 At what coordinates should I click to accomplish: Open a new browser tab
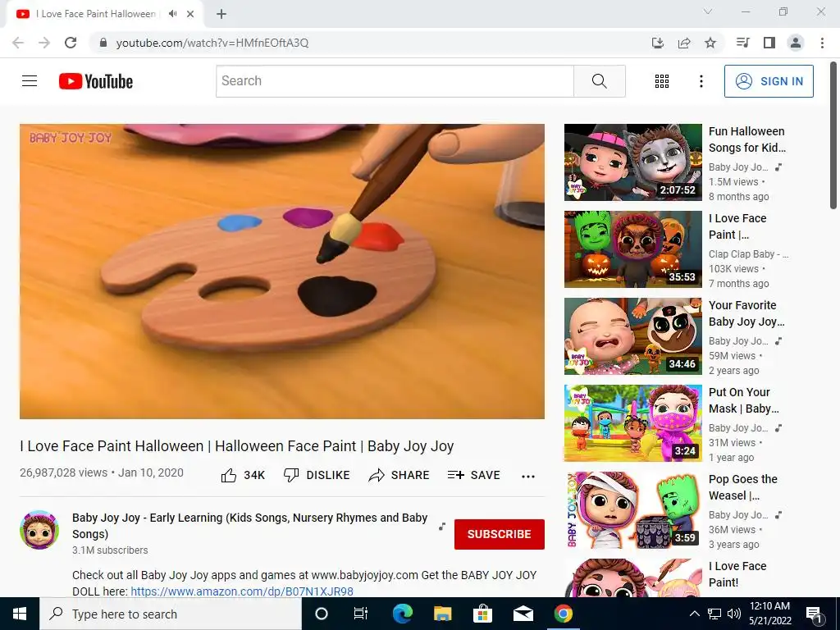(221, 14)
